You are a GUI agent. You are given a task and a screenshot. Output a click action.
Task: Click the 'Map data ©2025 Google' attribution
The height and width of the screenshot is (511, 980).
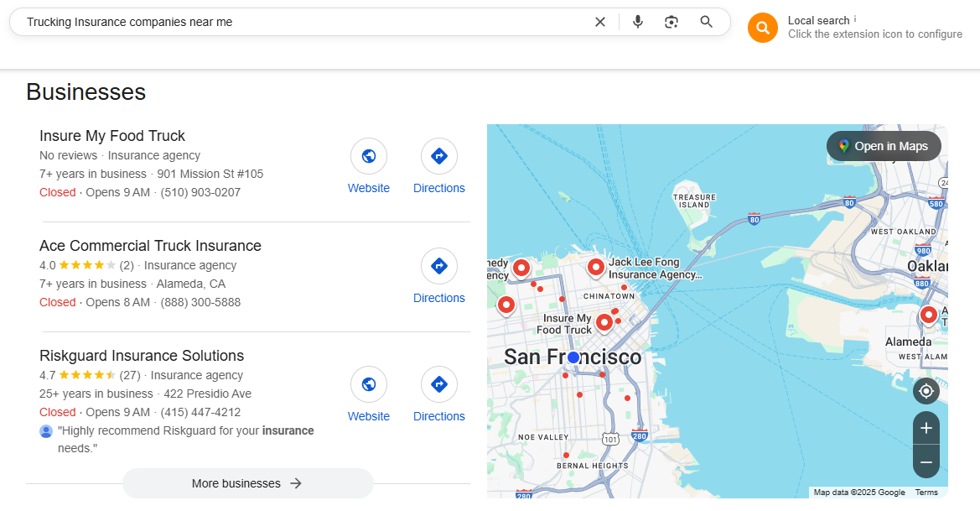tap(859, 493)
